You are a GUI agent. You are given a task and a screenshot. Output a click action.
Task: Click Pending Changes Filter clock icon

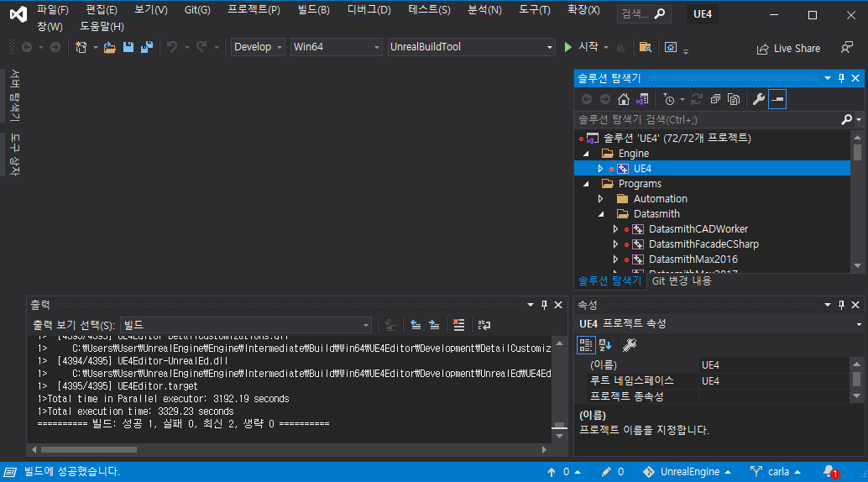click(x=669, y=99)
